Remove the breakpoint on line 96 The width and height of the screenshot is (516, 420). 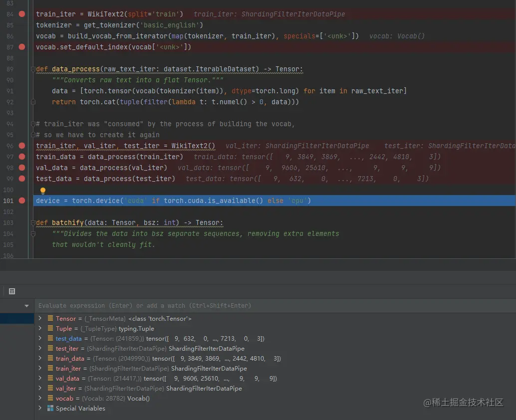point(22,146)
